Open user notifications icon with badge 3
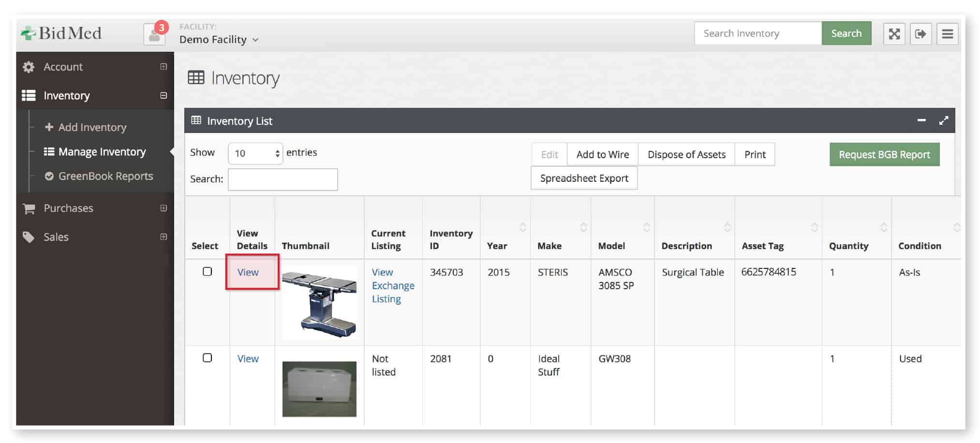Image resolution: width=980 pixels, height=443 pixels. point(155,34)
